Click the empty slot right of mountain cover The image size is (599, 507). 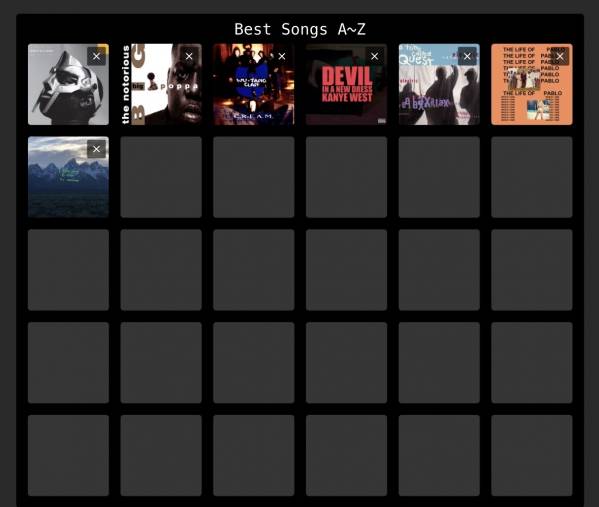click(161, 177)
